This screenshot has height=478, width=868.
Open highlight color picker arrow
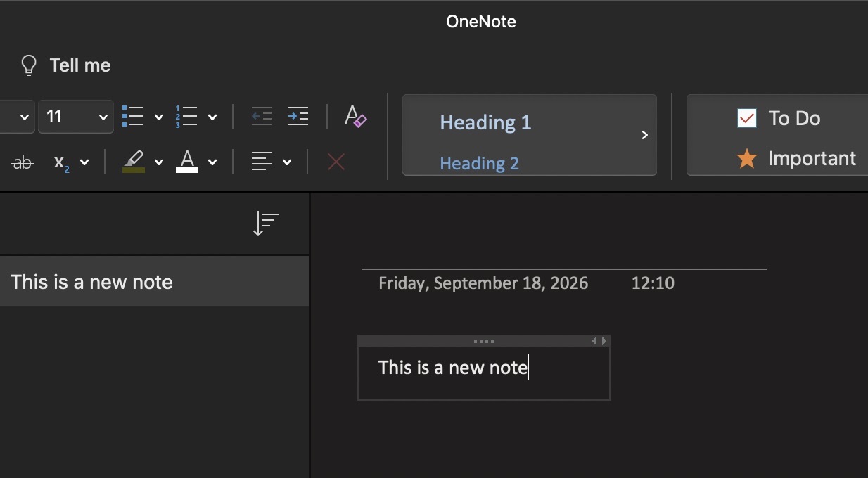point(159,162)
